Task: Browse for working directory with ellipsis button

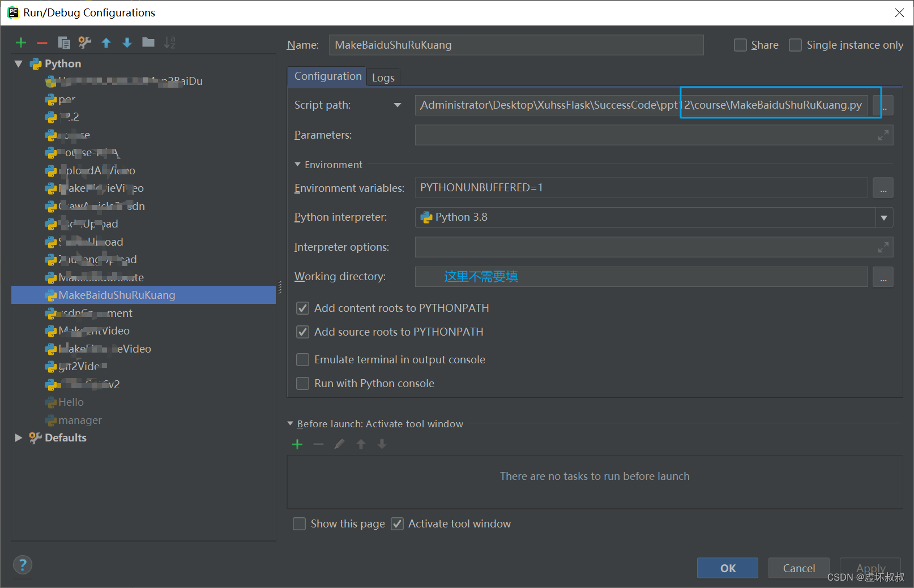Action: 883,277
